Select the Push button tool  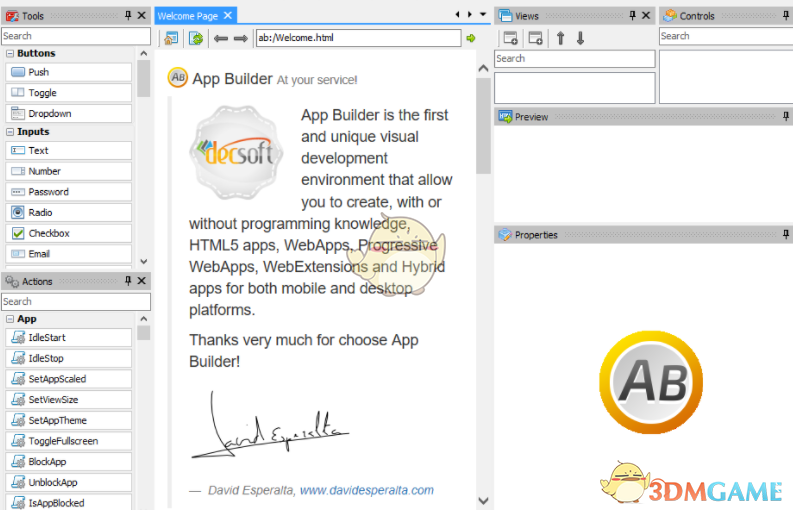click(69, 72)
